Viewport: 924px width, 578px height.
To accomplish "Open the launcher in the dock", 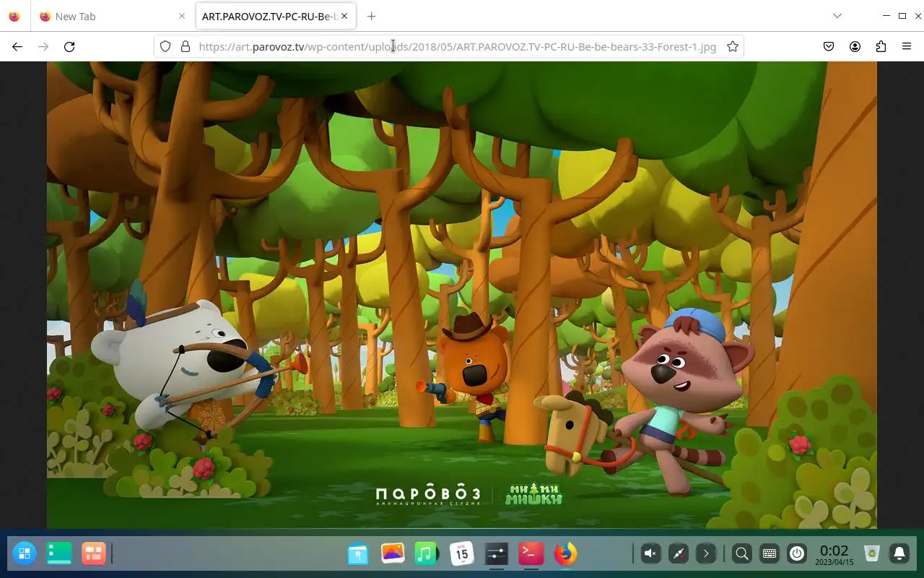I will [x=25, y=554].
